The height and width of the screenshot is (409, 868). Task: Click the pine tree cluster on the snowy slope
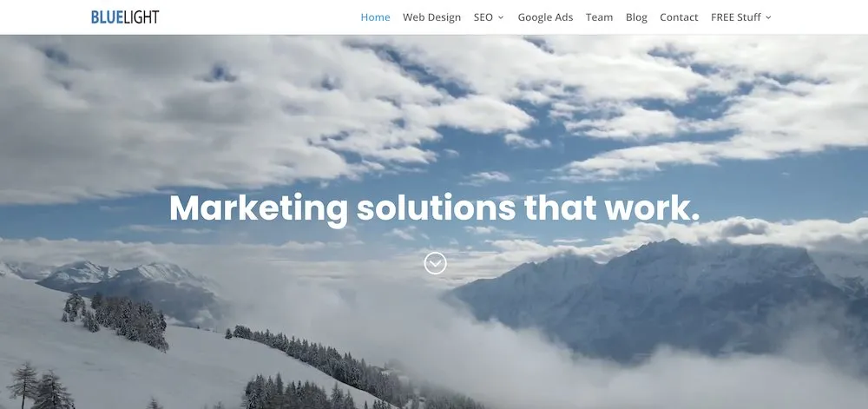coord(116,320)
